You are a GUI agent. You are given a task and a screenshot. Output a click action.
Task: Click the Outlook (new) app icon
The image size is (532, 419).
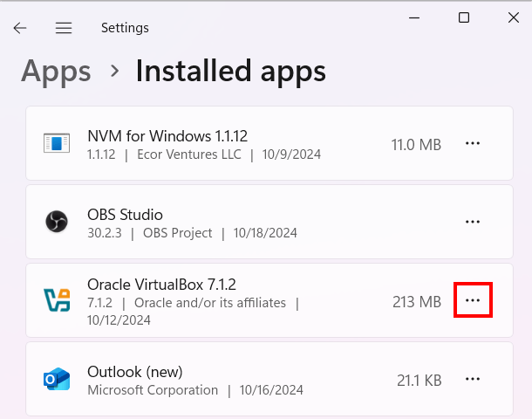pyautogui.click(x=57, y=380)
